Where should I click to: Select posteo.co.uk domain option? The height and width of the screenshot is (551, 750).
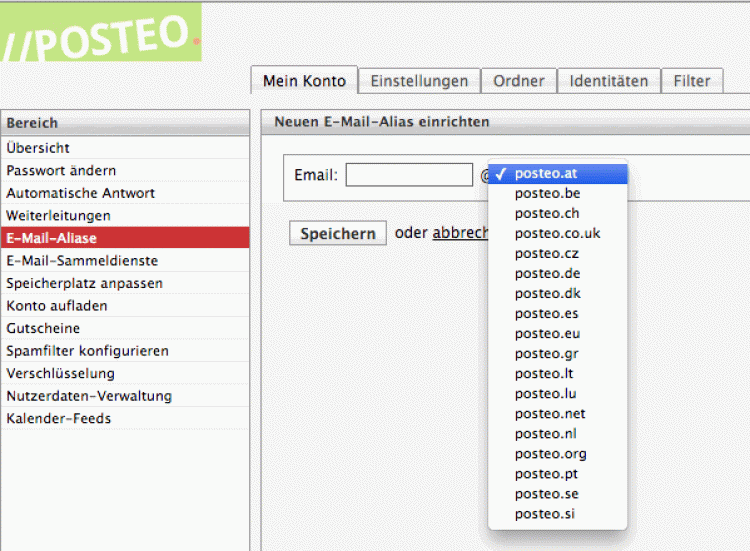pos(558,233)
